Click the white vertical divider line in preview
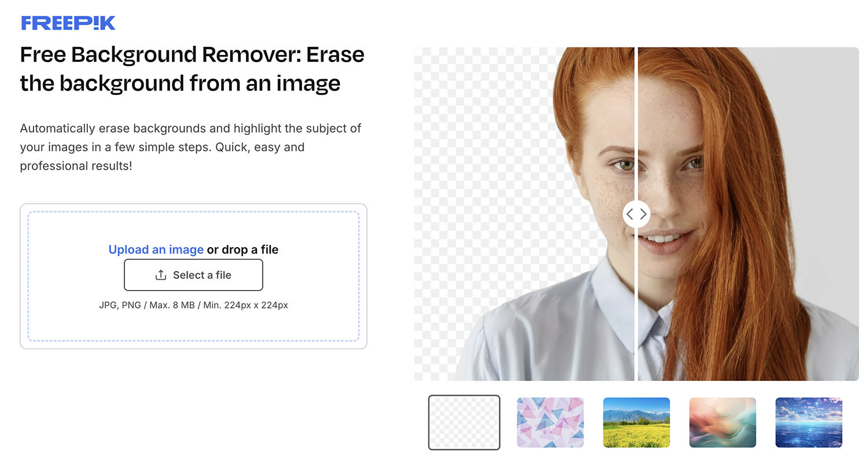The width and height of the screenshot is (868, 458). pos(637,116)
